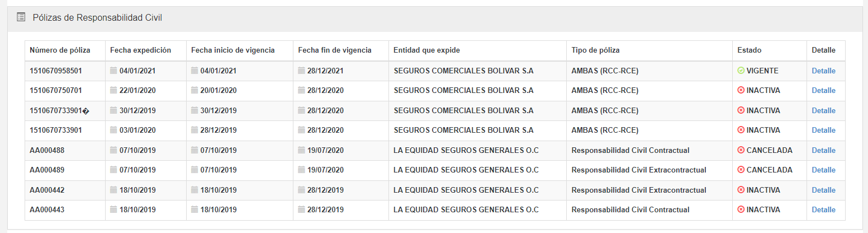868x233 pixels.
Task: Click red CANCELADA icon for policy AA000488
Action: (x=741, y=150)
